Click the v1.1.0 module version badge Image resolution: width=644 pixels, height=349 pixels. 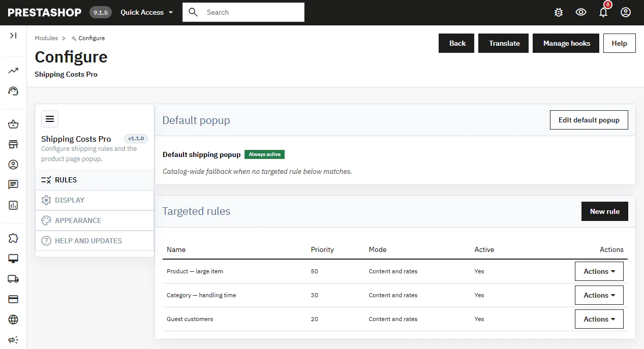(x=136, y=139)
